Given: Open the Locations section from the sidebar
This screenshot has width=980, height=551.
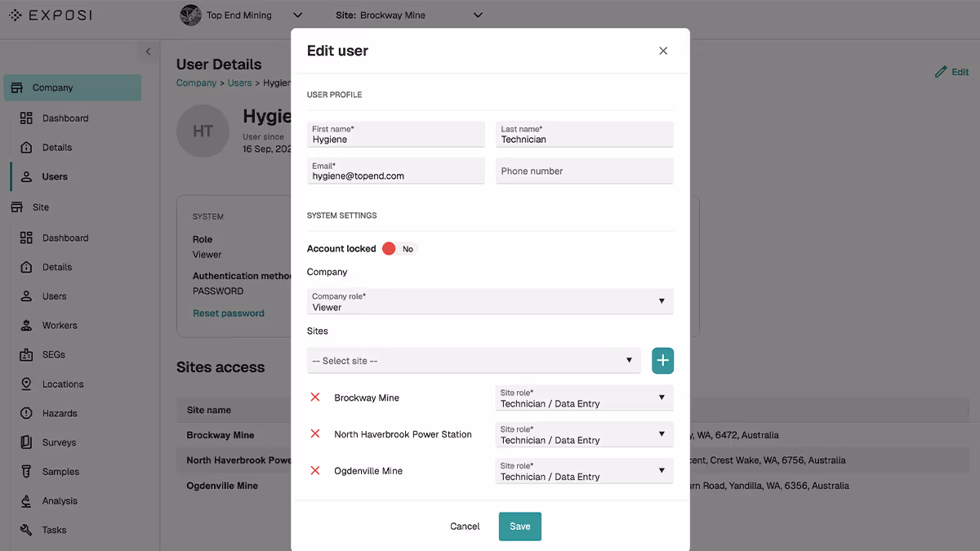Looking at the screenshot, I should (28, 384).
